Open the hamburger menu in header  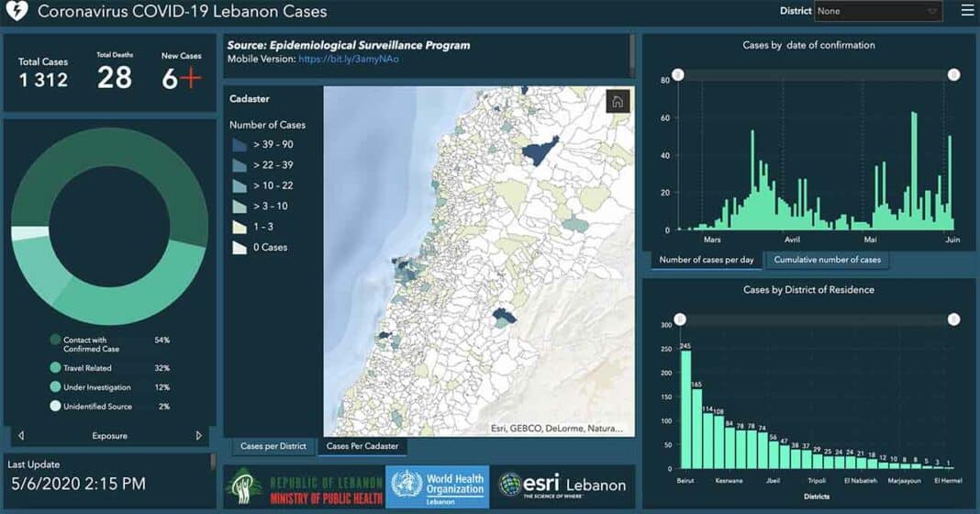click(x=967, y=11)
